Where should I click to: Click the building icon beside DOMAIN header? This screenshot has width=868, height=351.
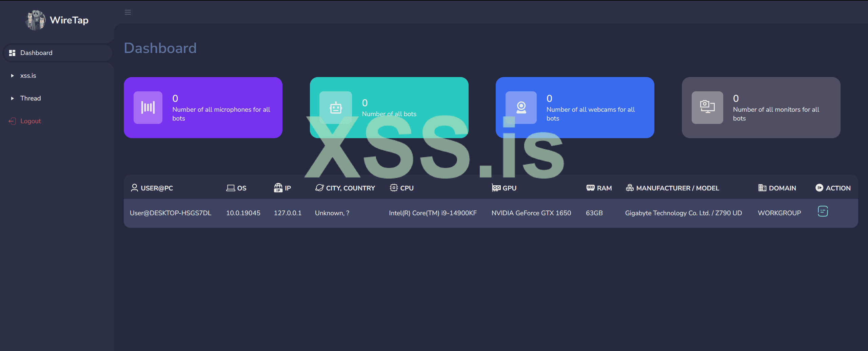click(762, 188)
